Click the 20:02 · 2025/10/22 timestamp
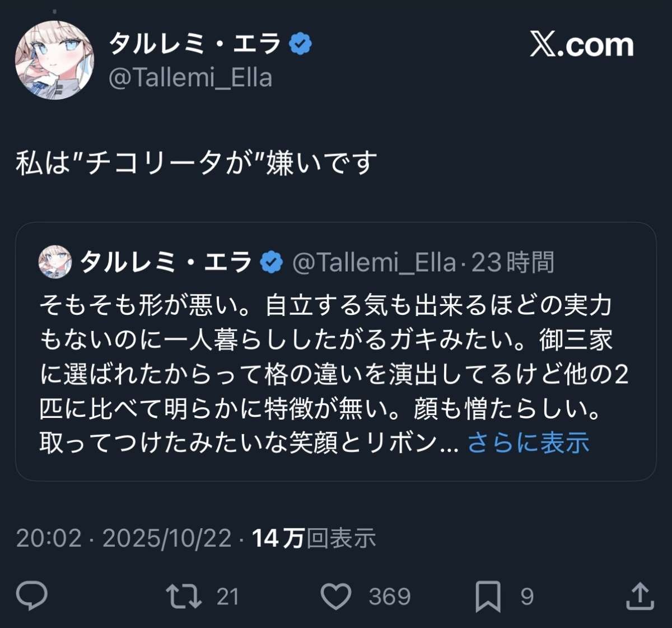The height and width of the screenshot is (628, 672). [124, 538]
